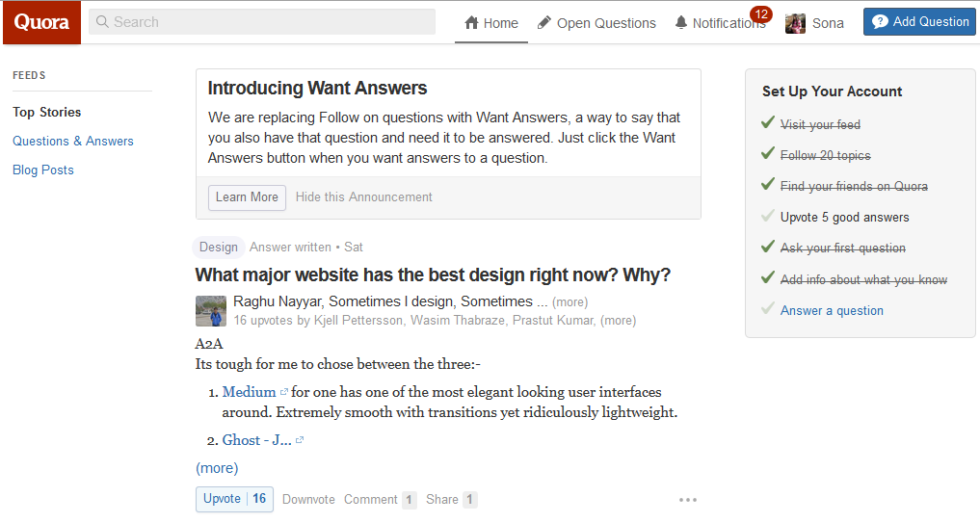Click Upvote 5 good answers text
980x523 pixels.
pyautogui.click(x=845, y=218)
